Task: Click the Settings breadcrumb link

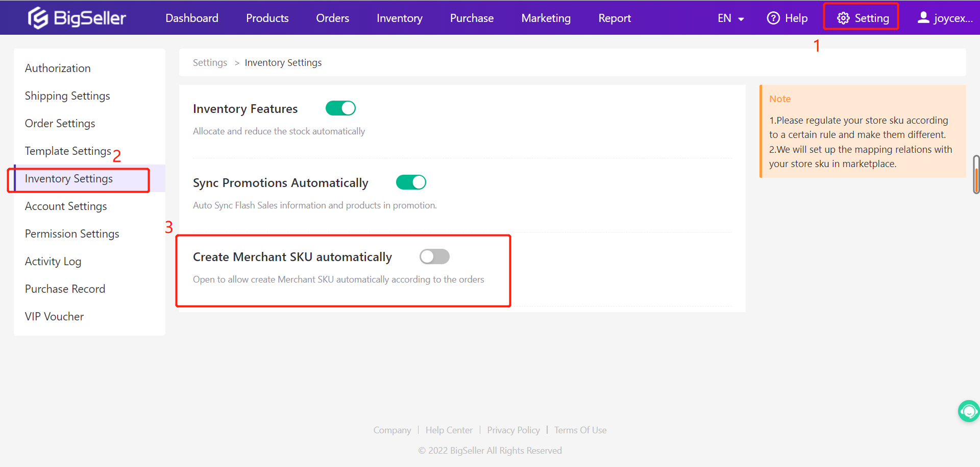Action: pyautogui.click(x=210, y=62)
